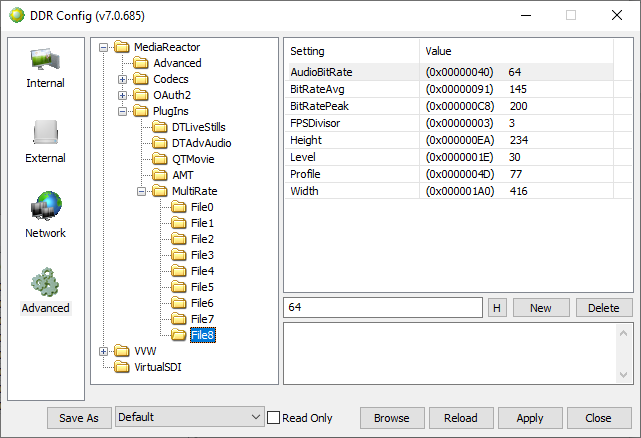This screenshot has width=641, height=438.
Task: Collapse the MultiRate tree node
Action: pos(141,191)
